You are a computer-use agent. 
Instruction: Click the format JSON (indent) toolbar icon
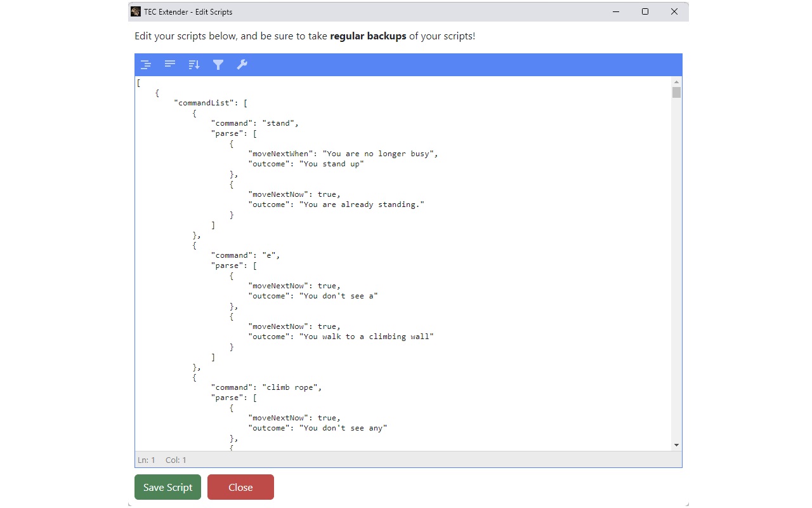pyautogui.click(x=146, y=65)
